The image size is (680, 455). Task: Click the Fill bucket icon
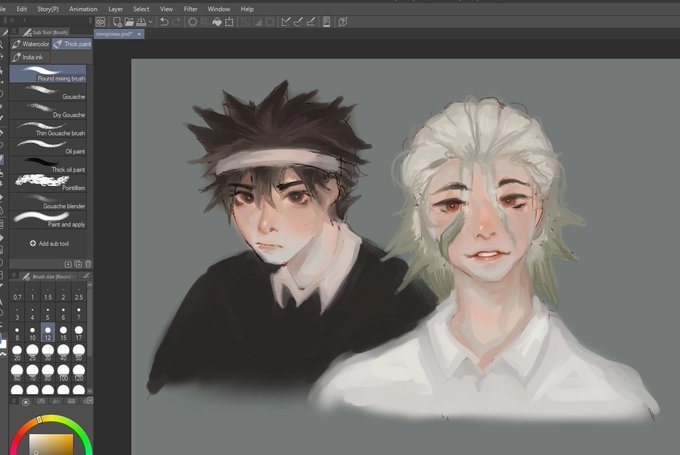pyautogui.click(x=217, y=22)
